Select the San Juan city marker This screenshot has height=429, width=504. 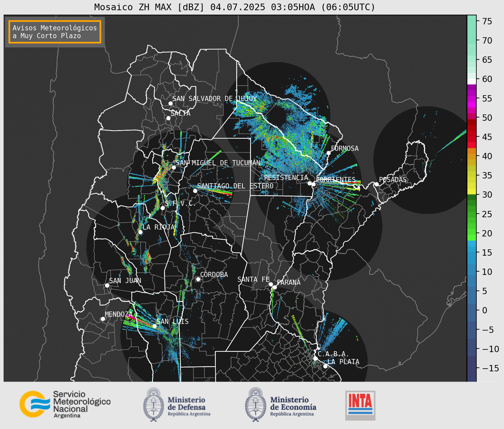[x=107, y=285]
